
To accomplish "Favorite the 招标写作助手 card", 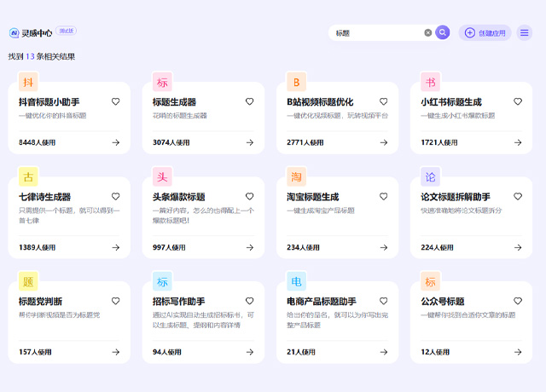I will click(250, 301).
